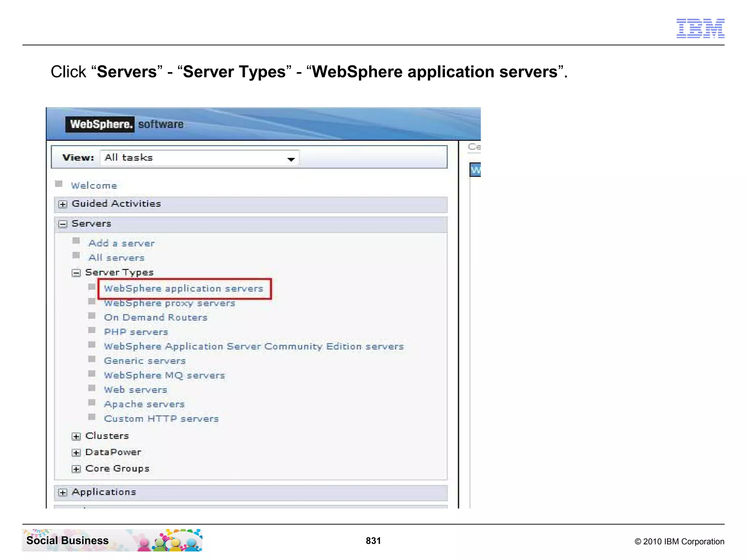747x560 pixels.
Task: Click the Server Types label
Action: click(x=119, y=273)
